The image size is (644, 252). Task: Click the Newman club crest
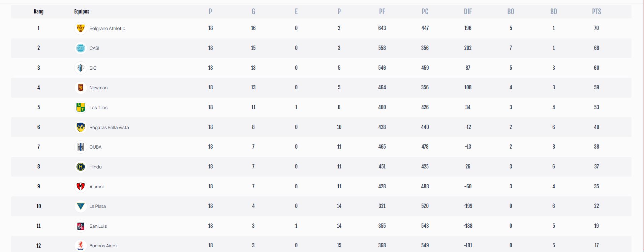click(81, 88)
